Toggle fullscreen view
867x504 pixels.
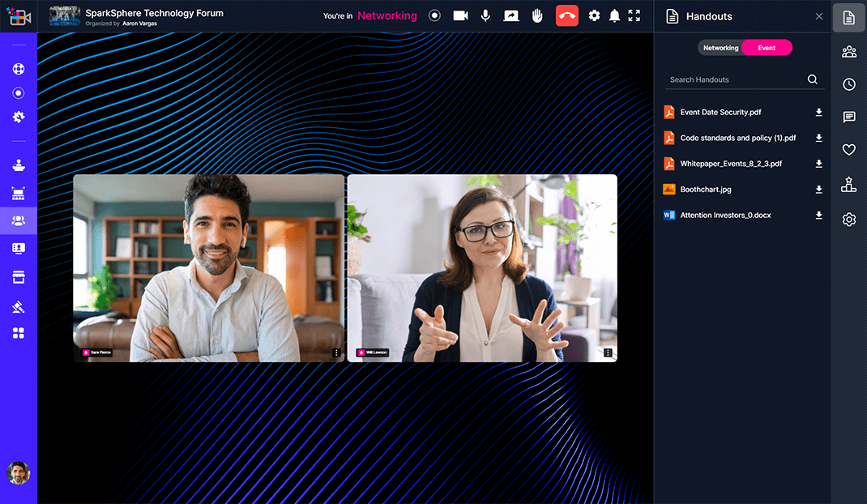click(x=634, y=15)
